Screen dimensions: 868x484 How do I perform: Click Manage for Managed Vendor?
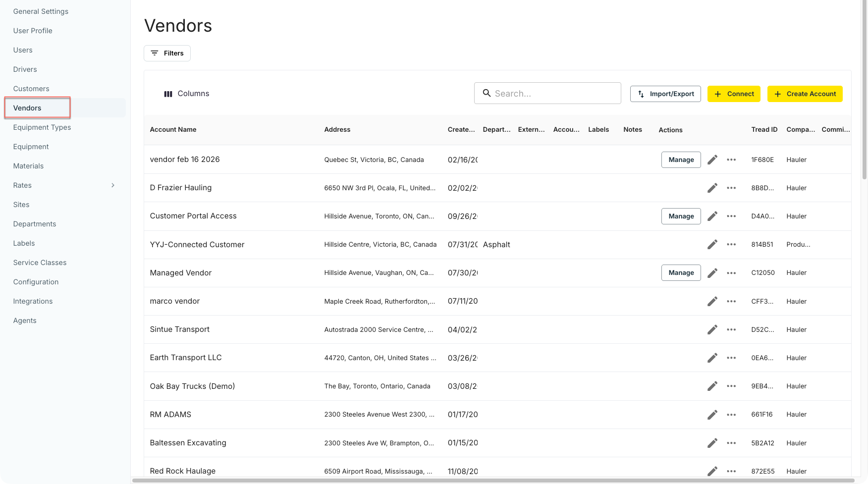click(681, 273)
